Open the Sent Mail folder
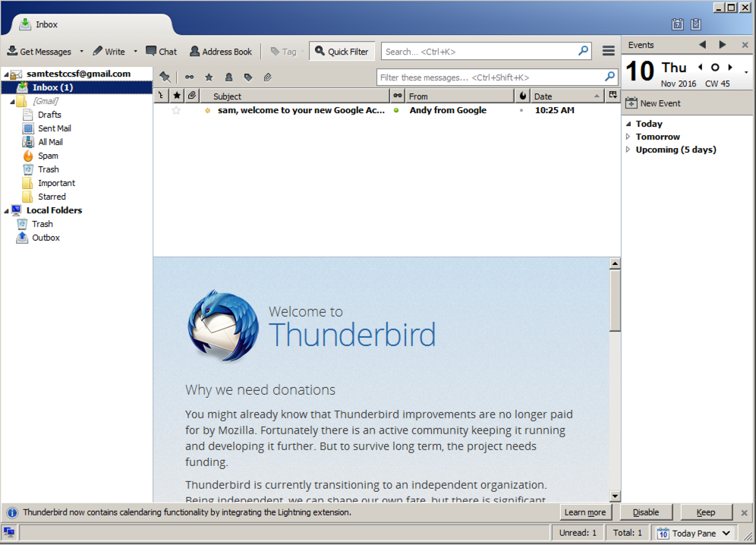This screenshot has width=756, height=545. (x=55, y=128)
